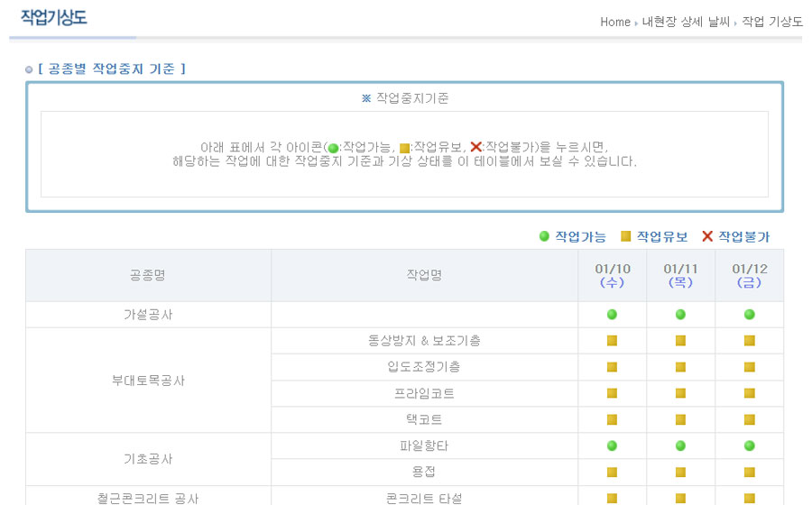Screen dimensions: 812x505
Task: Click the 01/10 (수) date column header
Action: coord(613,276)
